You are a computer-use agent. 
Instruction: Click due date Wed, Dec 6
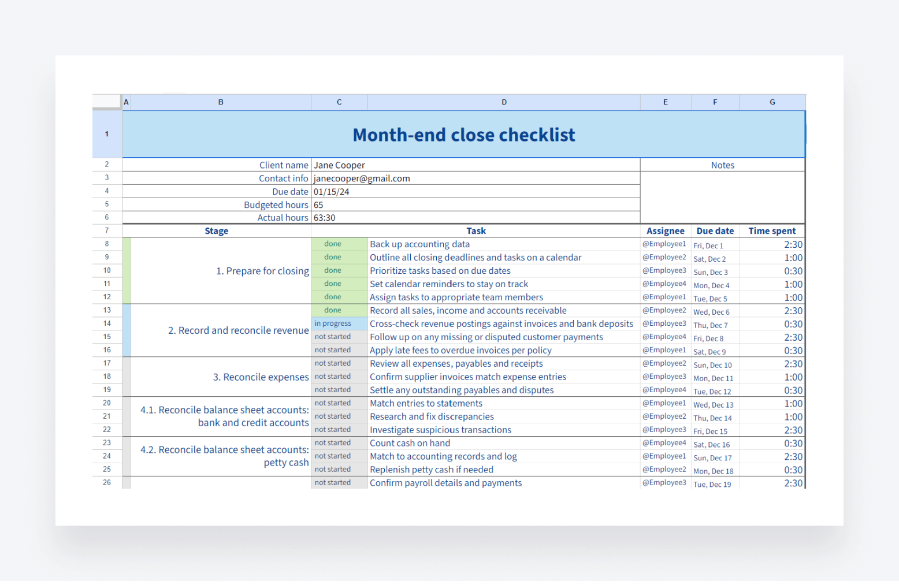(715, 311)
